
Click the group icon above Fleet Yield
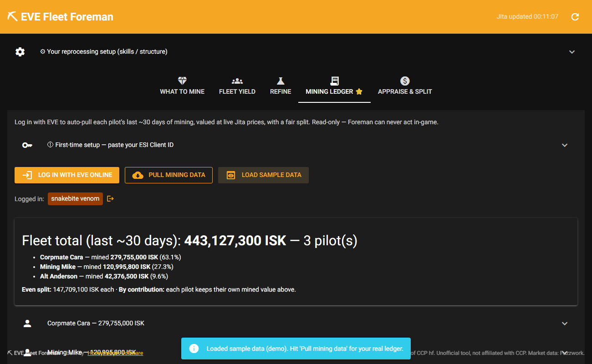(237, 81)
